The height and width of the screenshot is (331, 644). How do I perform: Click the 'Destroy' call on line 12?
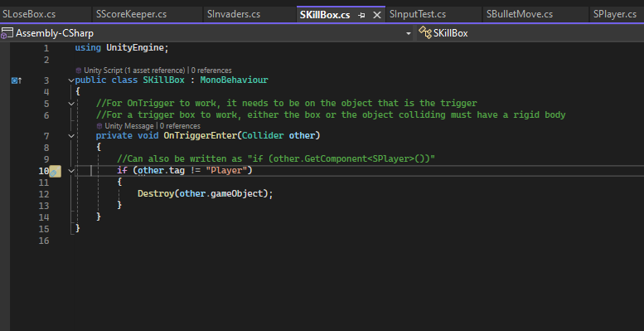tap(156, 193)
